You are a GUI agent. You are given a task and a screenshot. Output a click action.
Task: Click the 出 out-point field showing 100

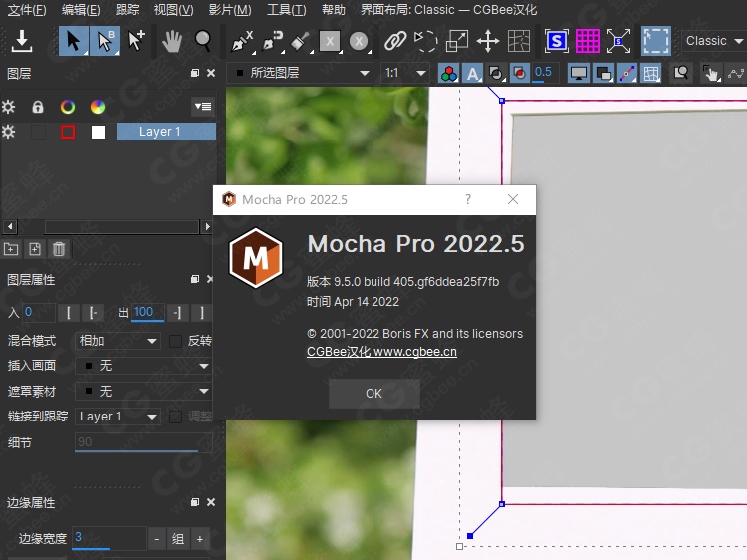(x=148, y=312)
